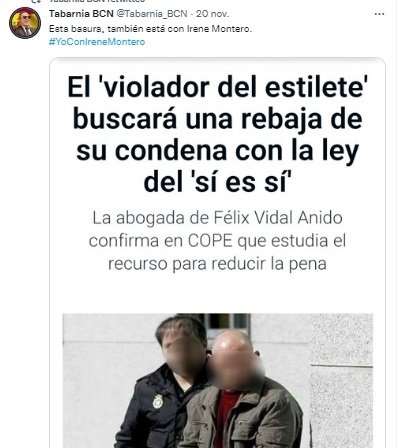417x448 pixels.
Task: Click the retweet icon above the tweet
Action: pyautogui.click(x=37, y=1)
